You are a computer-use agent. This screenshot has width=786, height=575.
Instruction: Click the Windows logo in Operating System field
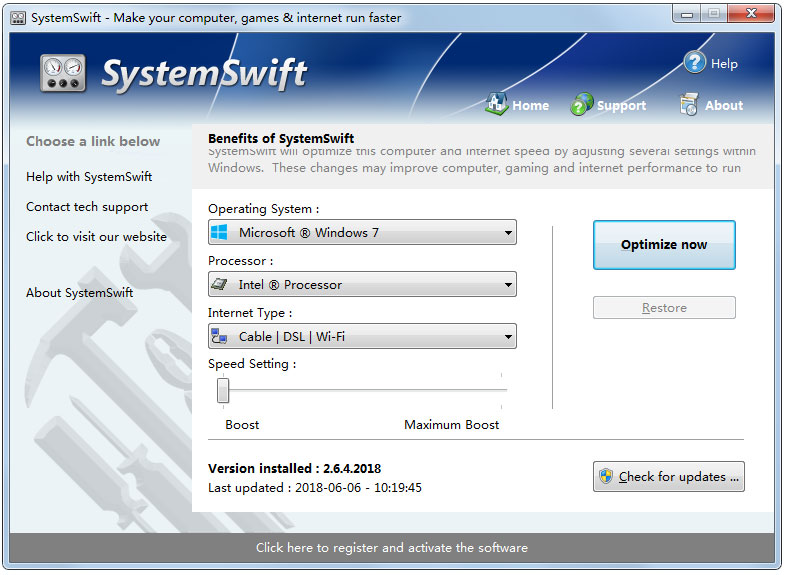click(220, 233)
